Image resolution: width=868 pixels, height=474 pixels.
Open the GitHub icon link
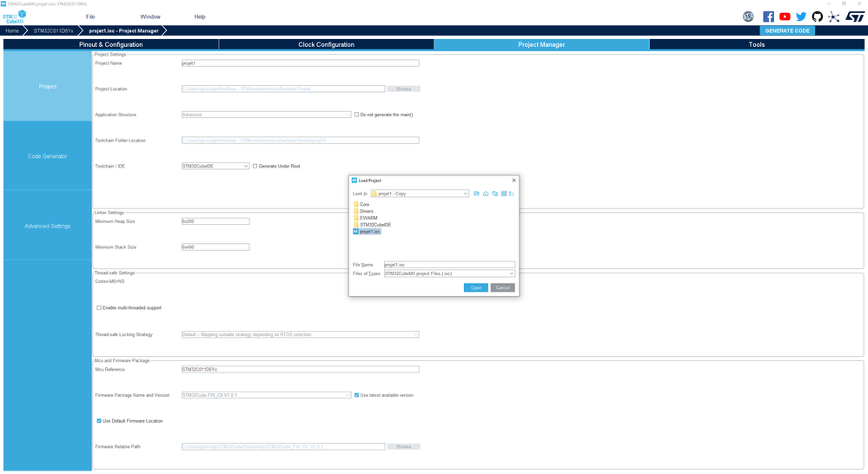(817, 16)
